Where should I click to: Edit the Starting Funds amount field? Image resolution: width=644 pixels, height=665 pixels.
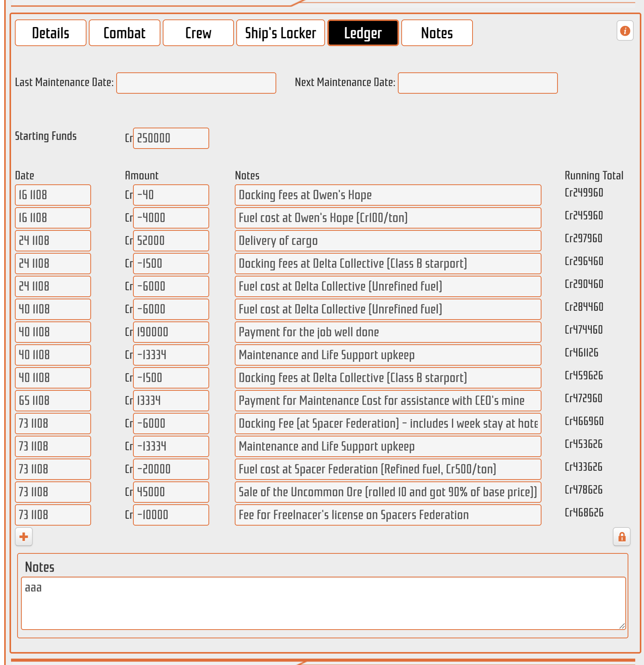(171, 138)
